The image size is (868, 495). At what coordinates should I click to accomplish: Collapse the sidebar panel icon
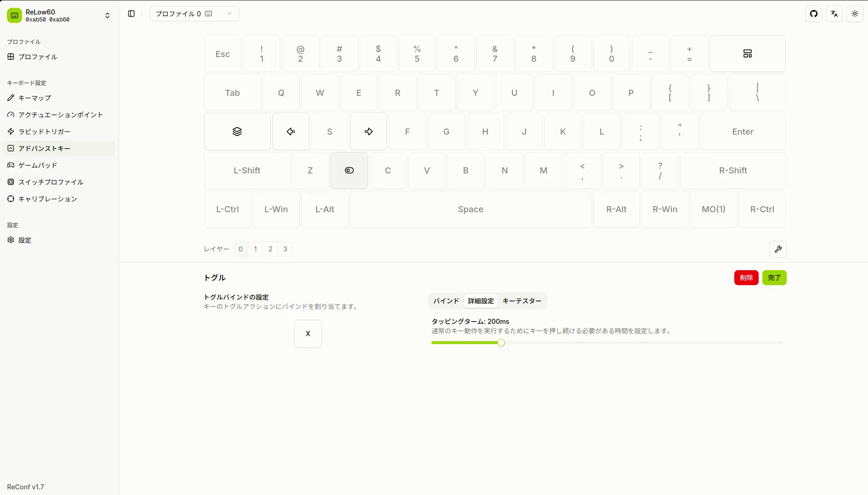[x=131, y=14]
